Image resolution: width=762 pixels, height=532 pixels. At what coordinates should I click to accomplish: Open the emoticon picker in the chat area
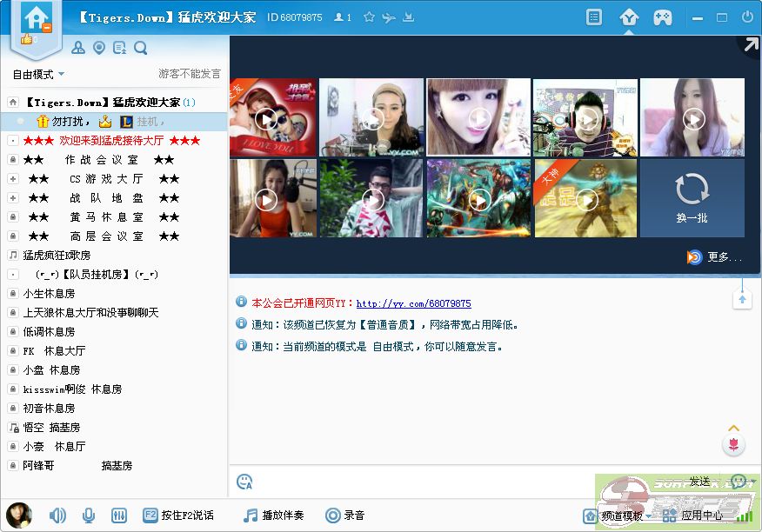[x=244, y=482]
